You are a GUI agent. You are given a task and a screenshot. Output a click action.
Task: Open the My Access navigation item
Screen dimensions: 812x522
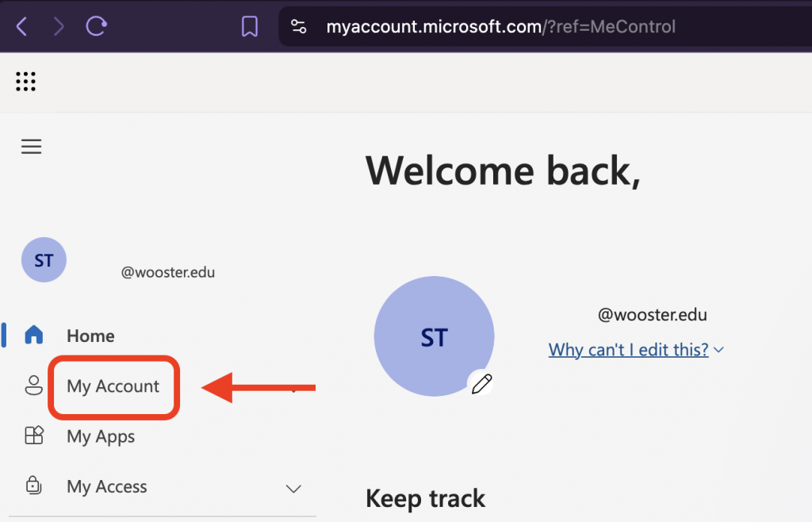pos(107,487)
